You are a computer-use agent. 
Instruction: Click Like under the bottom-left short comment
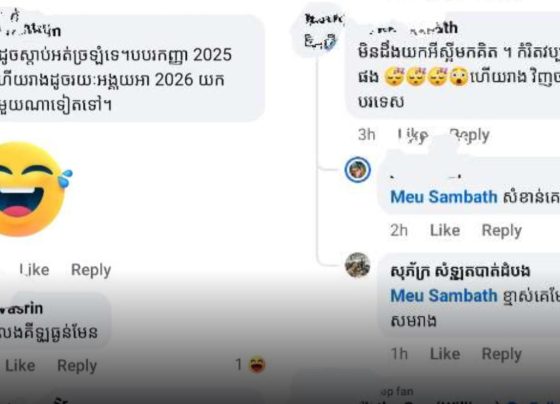coord(20,365)
